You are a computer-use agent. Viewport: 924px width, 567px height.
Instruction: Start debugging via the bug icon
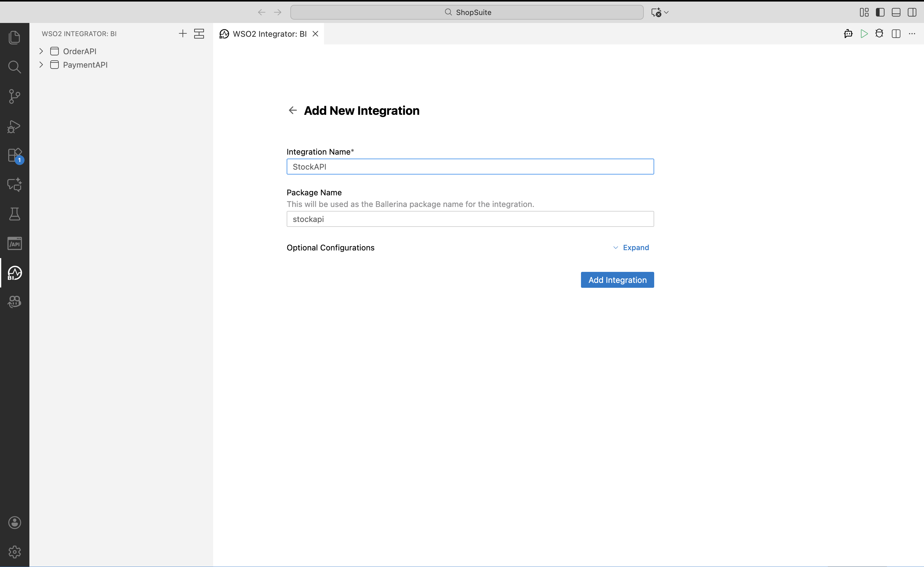pyautogui.click(x=879, y=33)
